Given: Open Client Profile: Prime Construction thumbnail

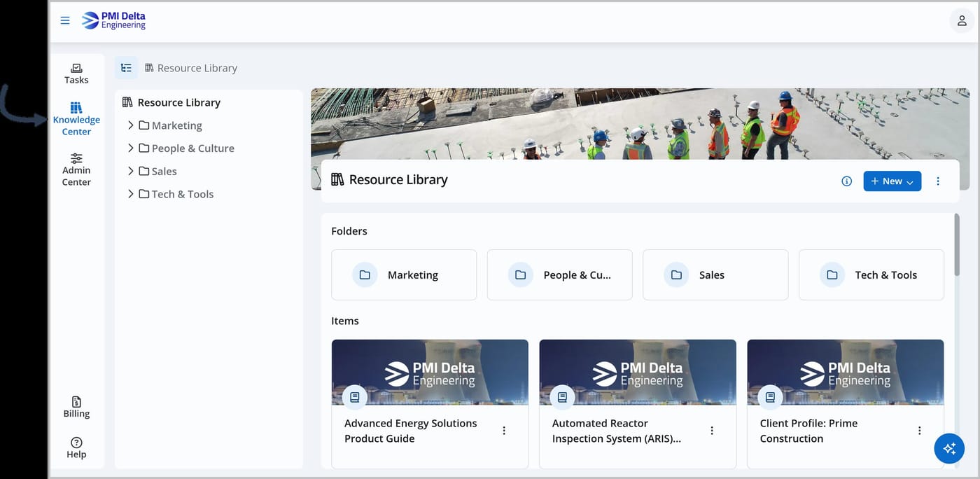Looking at the screenshot, I should [x=846, y=373].
